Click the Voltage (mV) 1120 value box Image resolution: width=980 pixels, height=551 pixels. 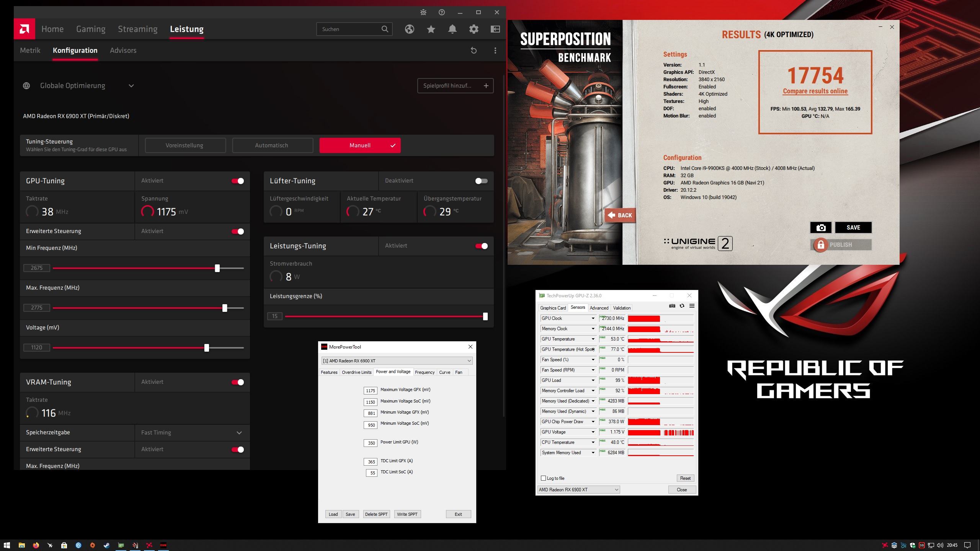(x=37, y=347)
